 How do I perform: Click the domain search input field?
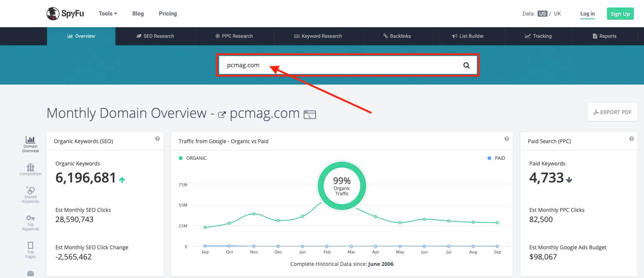339,65
